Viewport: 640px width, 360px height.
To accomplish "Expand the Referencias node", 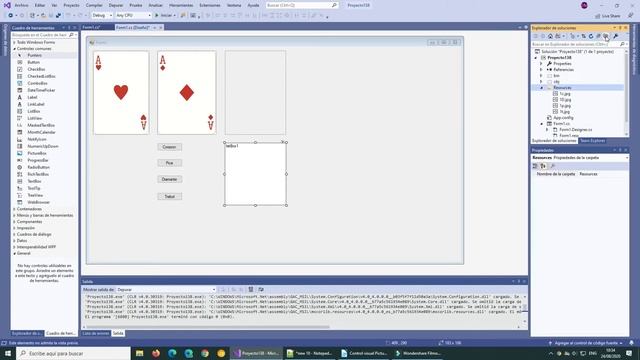I will [x=541, y=70].
